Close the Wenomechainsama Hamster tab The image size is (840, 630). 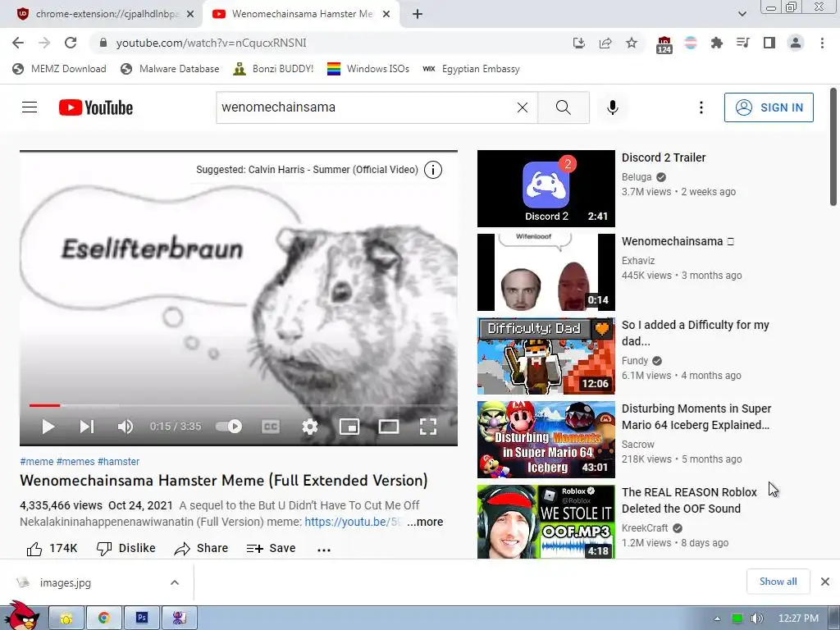pos(386,14)
